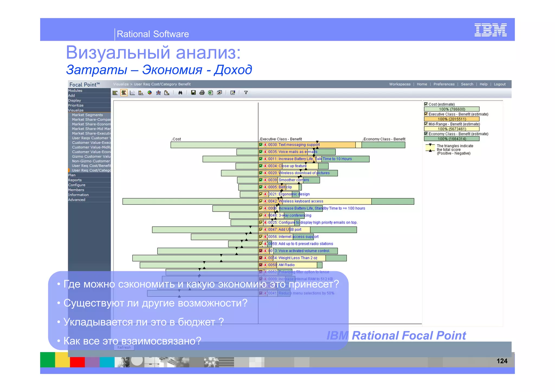Uncheck the 0056 Internet access support checkbox
The height and width of the screenshot is (392, 555).
(261, 237)
